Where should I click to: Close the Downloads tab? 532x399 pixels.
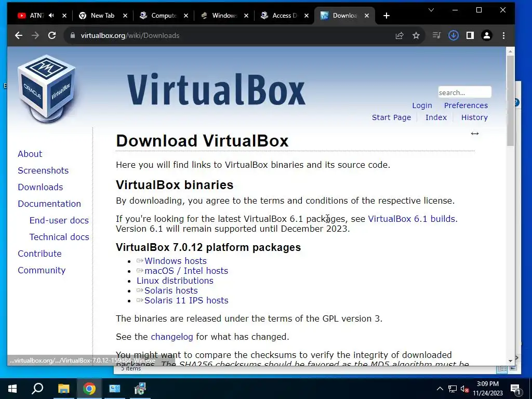pyautogui.click(x=367, y=16)
